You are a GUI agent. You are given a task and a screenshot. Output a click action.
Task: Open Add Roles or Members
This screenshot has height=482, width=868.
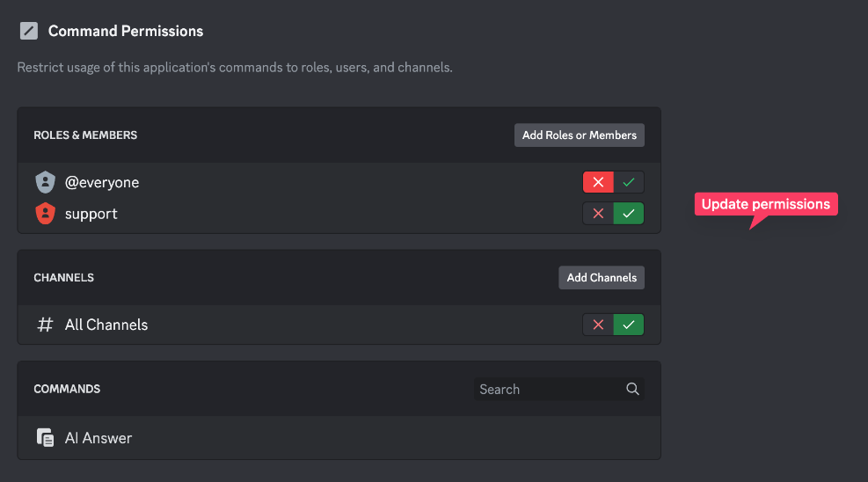tap(579, 135)
